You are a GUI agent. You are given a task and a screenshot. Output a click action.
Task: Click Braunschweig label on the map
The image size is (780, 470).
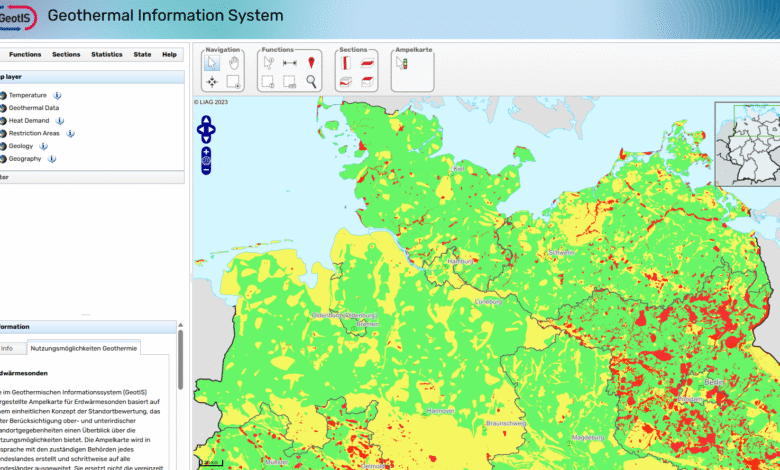pos(506,424)
